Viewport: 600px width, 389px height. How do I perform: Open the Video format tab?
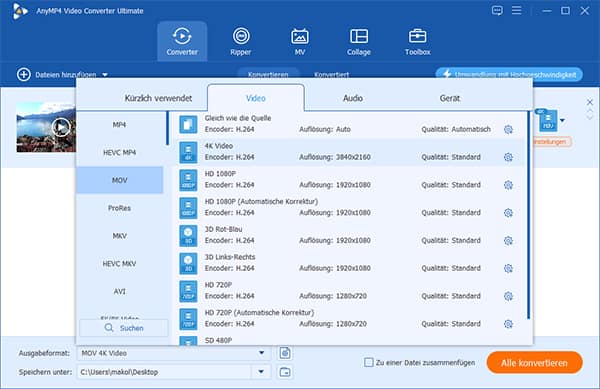(256, 98)
